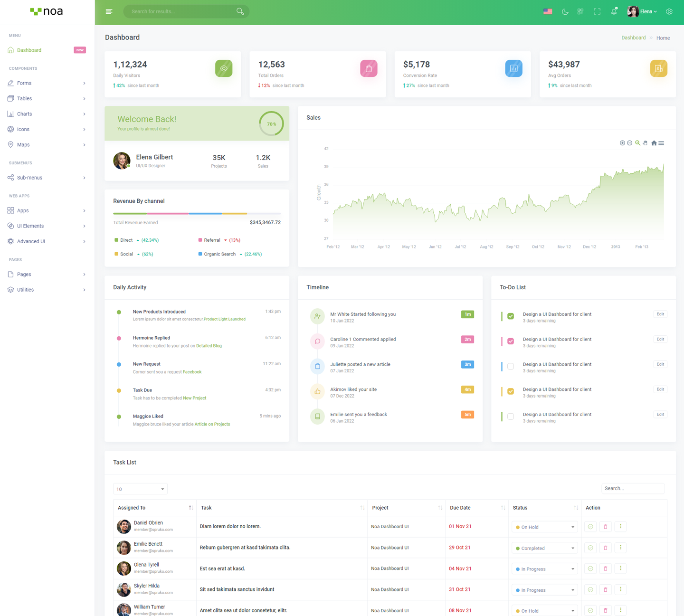The height and width of the screenshot is (616, 684).
Task: Open the Elena profile dropdown
Action: pos(642,11)
